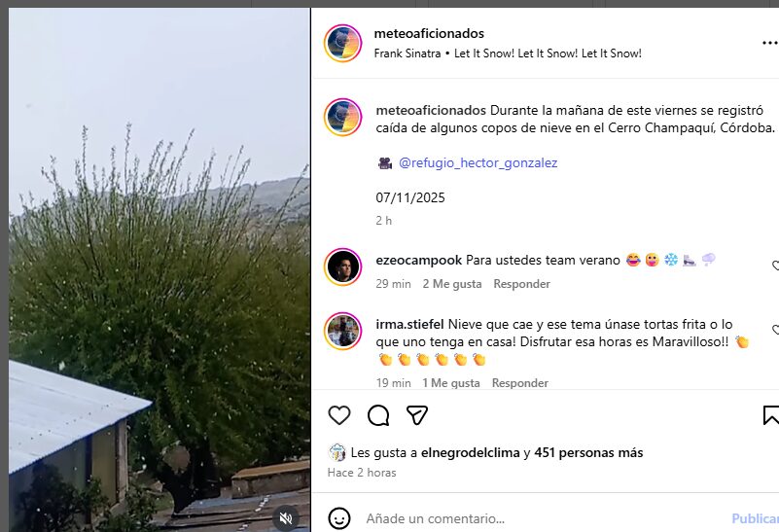Click the snowfall video thumbnail
This screenshot has height=532, width=779.
(x=159, y=269)
